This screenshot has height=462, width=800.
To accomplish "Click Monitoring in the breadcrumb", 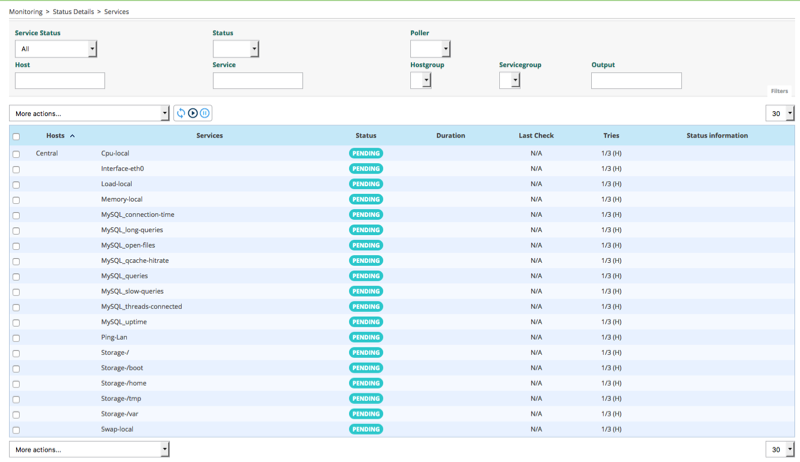I will pos(26,12).
